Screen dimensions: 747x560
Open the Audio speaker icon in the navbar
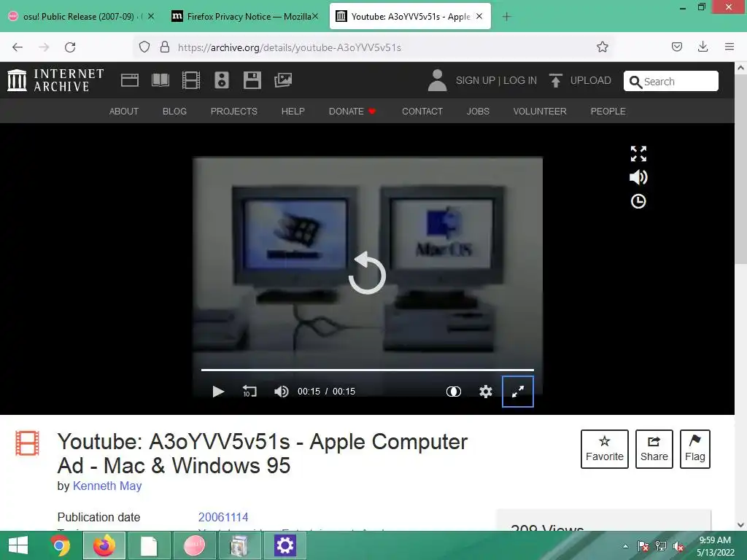[222, 80]
